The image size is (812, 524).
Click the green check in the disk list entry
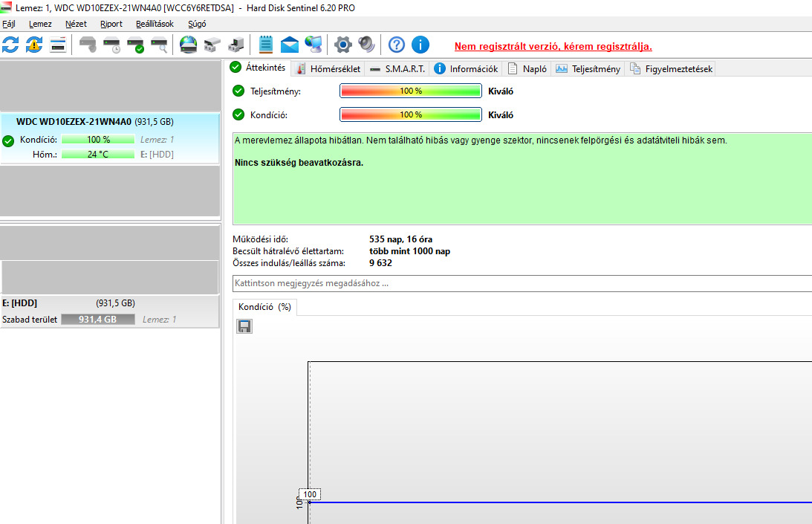(8, 141)
